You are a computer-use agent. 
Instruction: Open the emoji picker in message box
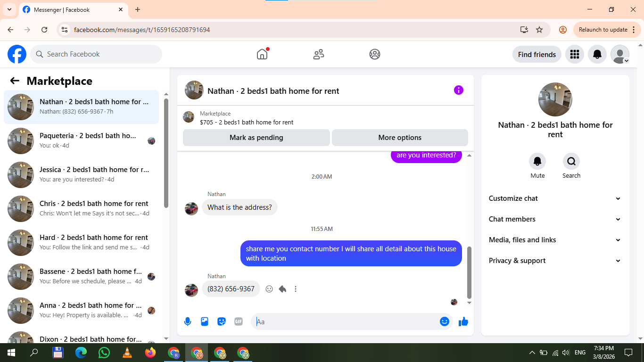tap(444, 321)
